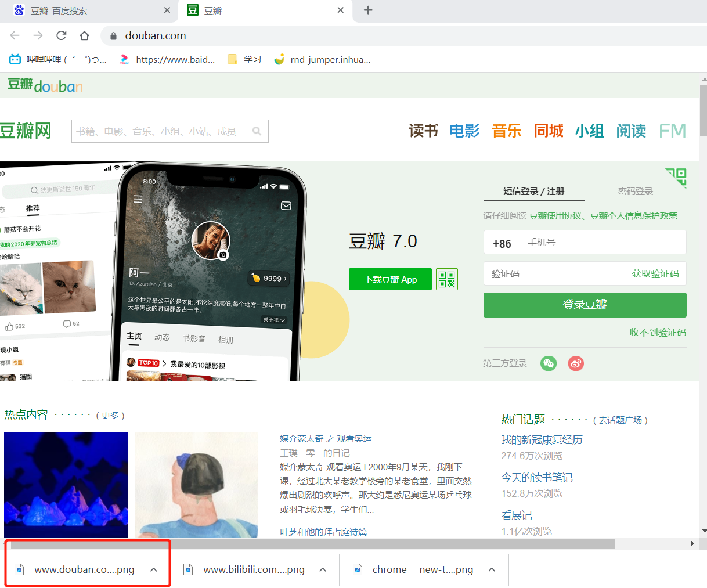This screenshot has width=707, height=588.
Task: Click the padlock site info icon
Action: point(113,36)
